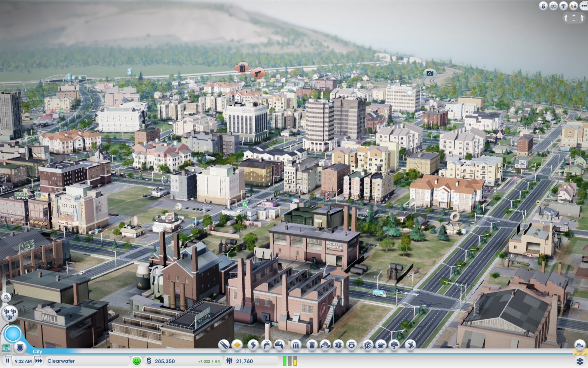Screen dimensions: 588x368
Task: Open the Roads tool
Action: pyautogui.click(x=224, y=345)
